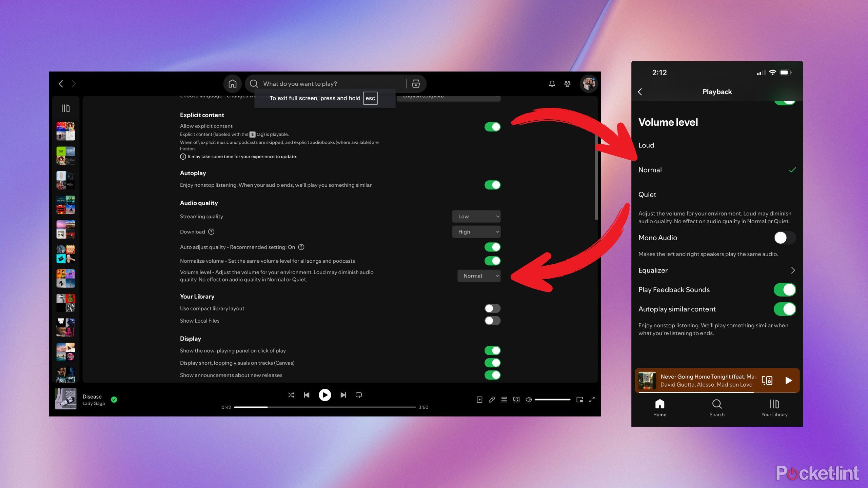Open the Download help question icon
This screenshot has height=488, width=868.
(211, 232)
